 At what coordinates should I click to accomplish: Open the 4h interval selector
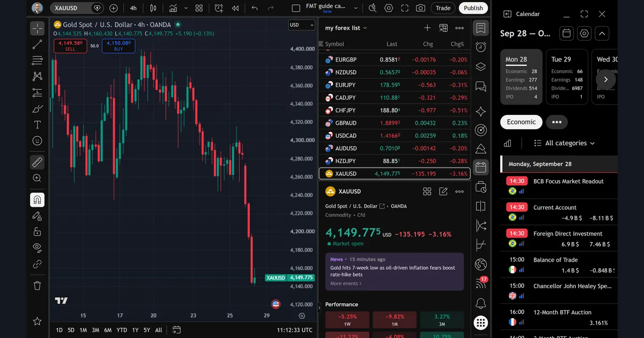click(x=133, y=8)
